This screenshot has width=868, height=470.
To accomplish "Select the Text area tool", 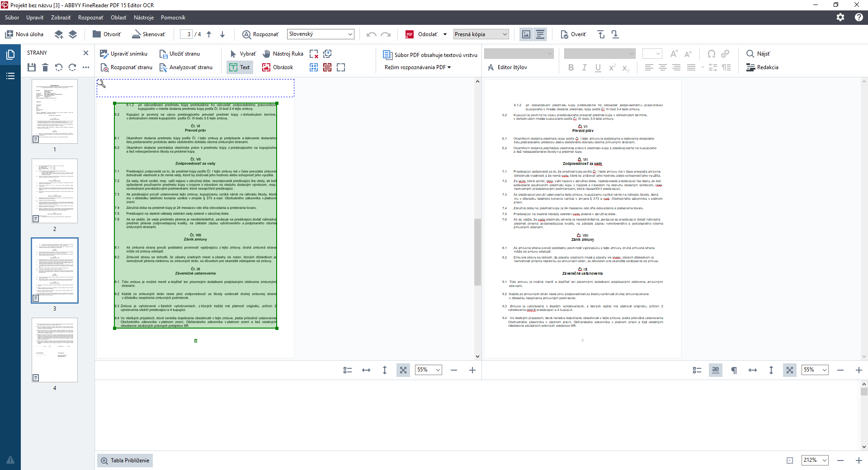I will (x=240, y=67).
